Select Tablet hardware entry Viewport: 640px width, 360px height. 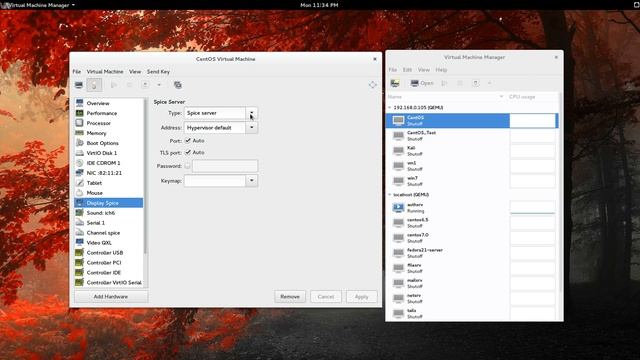click(x=109, y=183)
